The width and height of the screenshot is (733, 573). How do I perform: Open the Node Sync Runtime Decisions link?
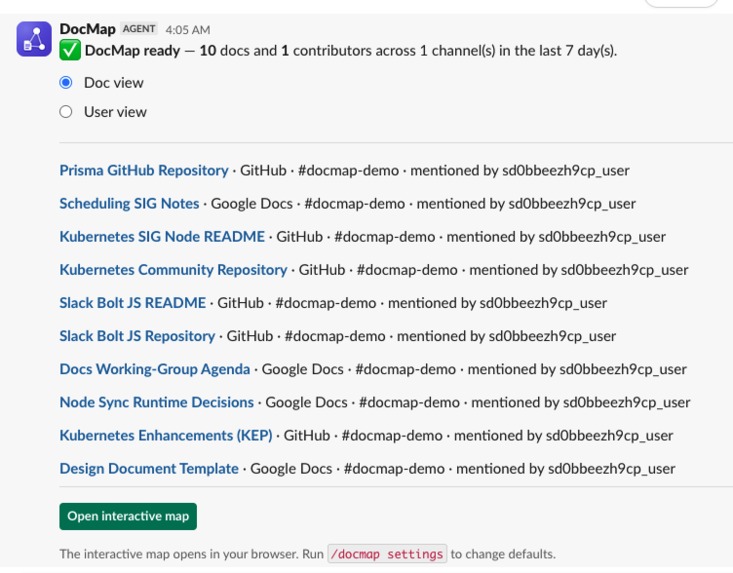coord(157,403)
